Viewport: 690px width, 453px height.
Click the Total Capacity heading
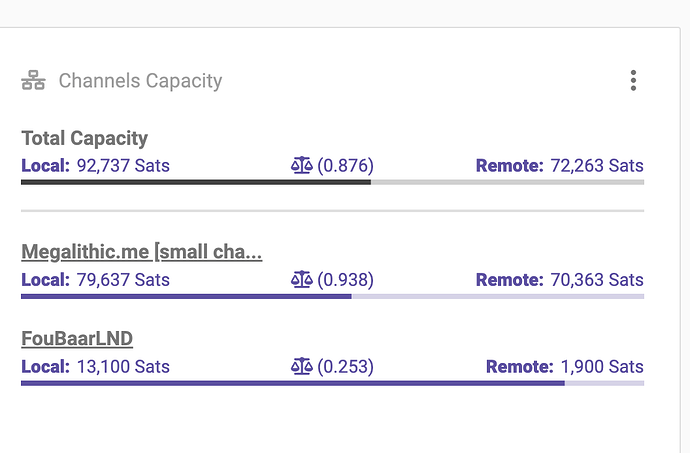pos(84,138)
